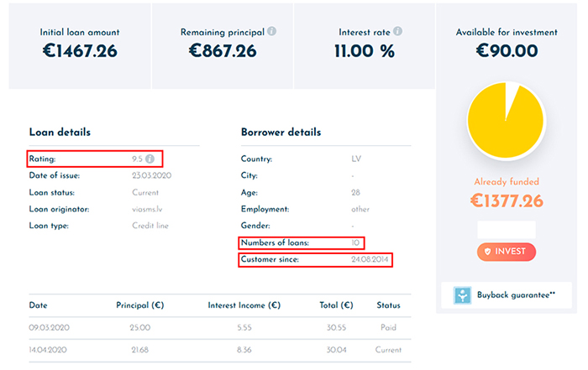The image size is (588, 370).
Task: Click the Already funded €1377.26 amount
Action: pyautogui.click(x=507, y=201)
